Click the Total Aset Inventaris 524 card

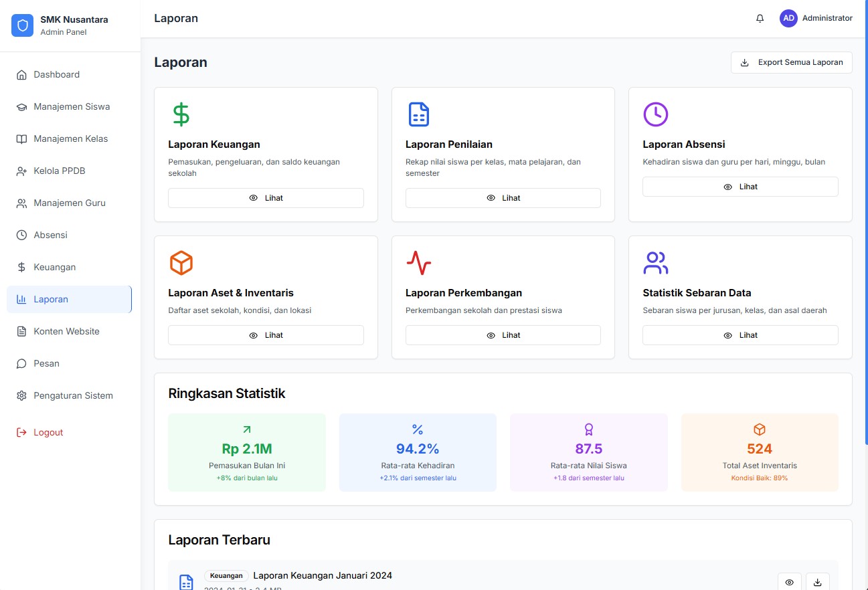tap(759, 452)
